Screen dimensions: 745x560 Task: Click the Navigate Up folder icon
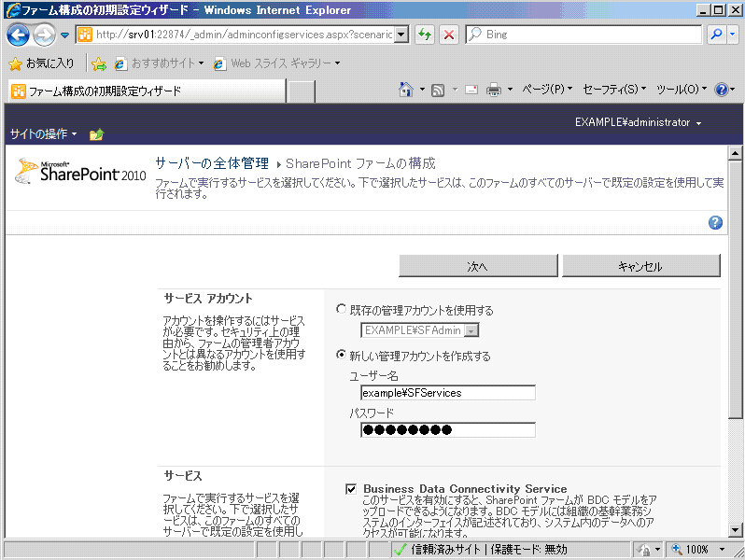coord(96,134)
